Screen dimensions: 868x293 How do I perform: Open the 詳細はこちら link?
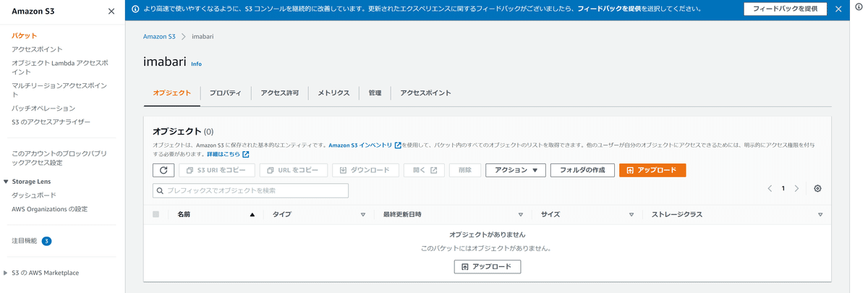pos(228,154)
